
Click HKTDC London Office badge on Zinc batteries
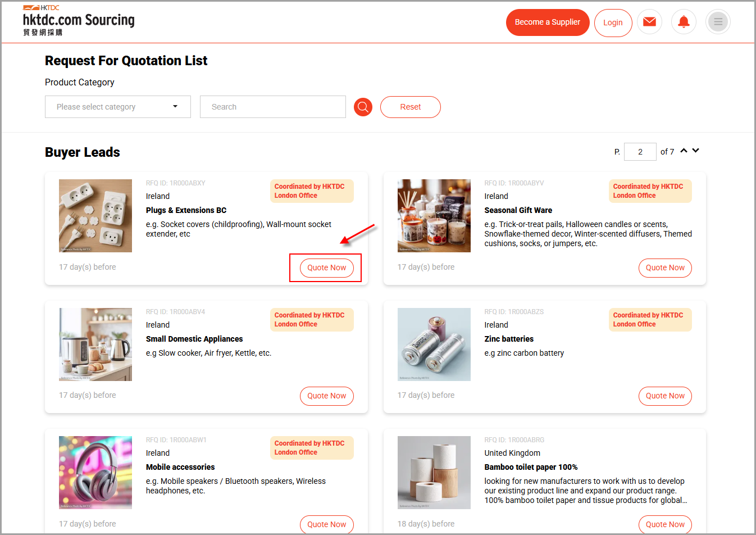(x=650, y=320)
